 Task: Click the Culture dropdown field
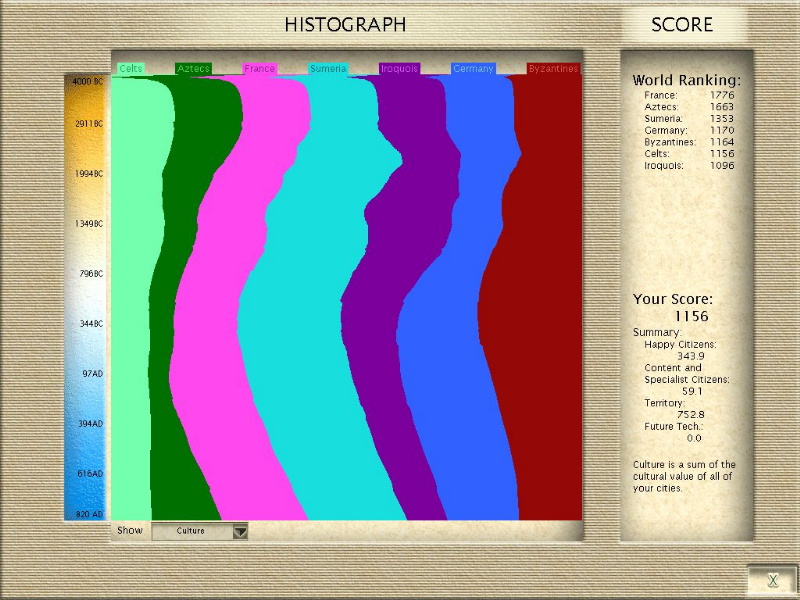pos(191,531)
